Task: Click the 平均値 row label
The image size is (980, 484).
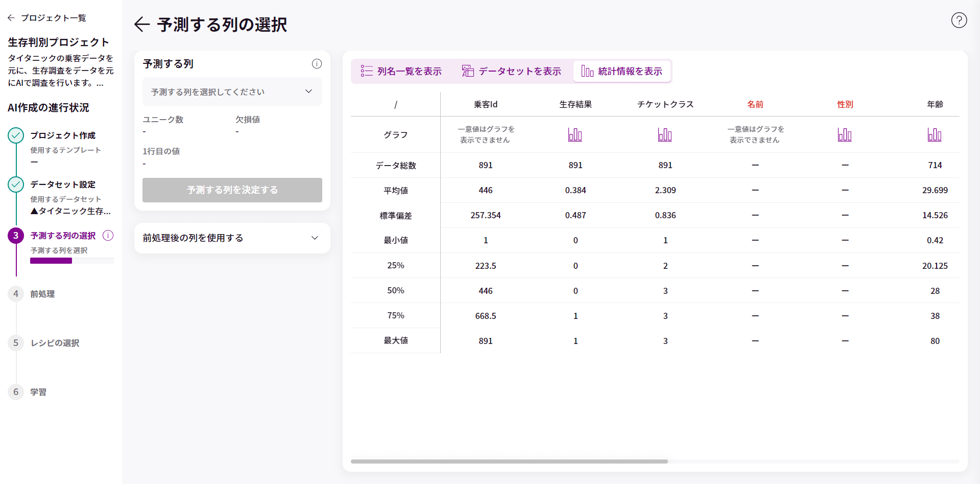Action: [x=396, y=191]
